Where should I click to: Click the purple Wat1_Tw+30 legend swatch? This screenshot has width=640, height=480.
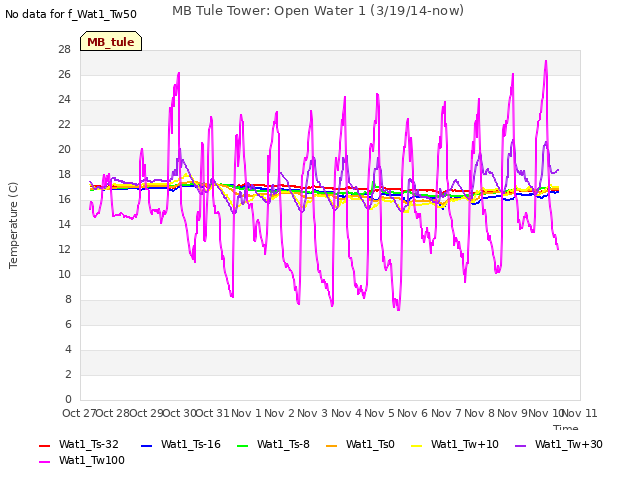click(x=520, y=445)
